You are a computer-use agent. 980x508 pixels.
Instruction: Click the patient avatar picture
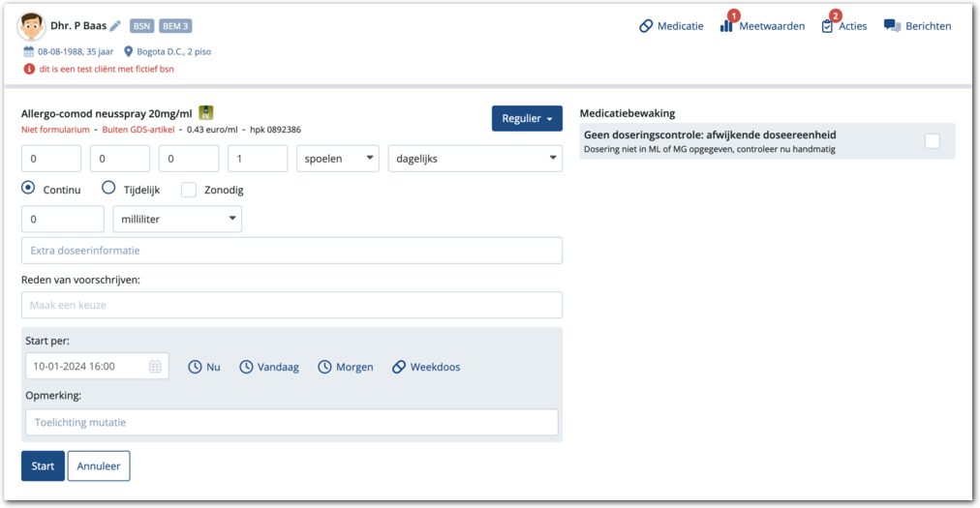(31, 26)
